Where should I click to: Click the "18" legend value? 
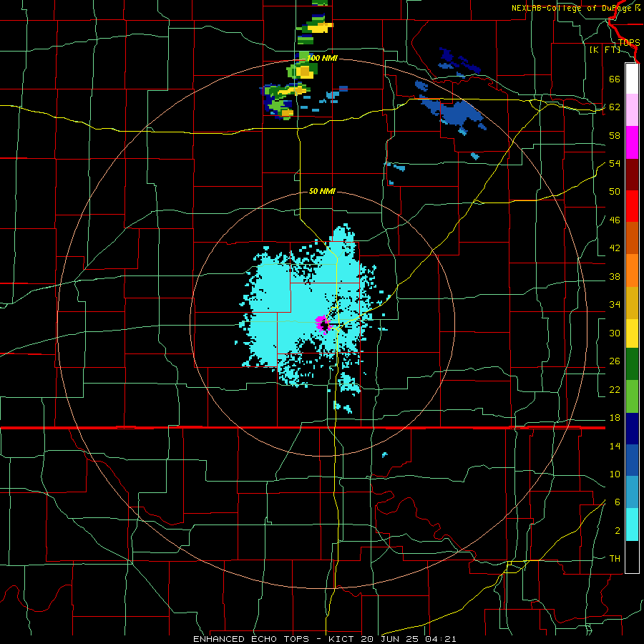pyautogui.click(x=615, y=418)
